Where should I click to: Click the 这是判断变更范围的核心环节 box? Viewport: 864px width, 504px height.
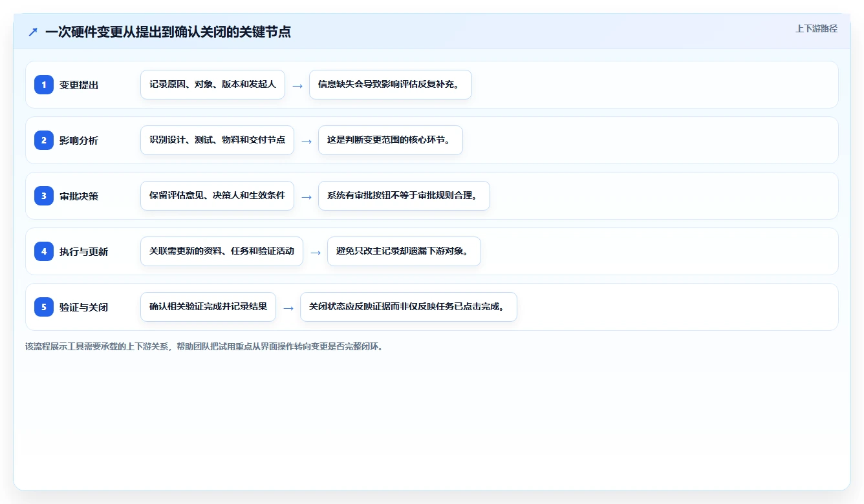point(391,140)
